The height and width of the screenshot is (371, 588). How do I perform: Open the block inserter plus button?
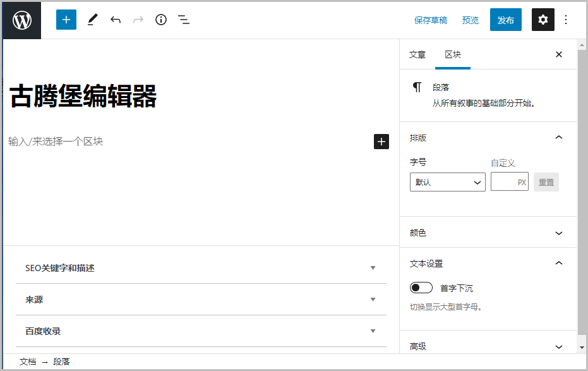coord(66,20)
